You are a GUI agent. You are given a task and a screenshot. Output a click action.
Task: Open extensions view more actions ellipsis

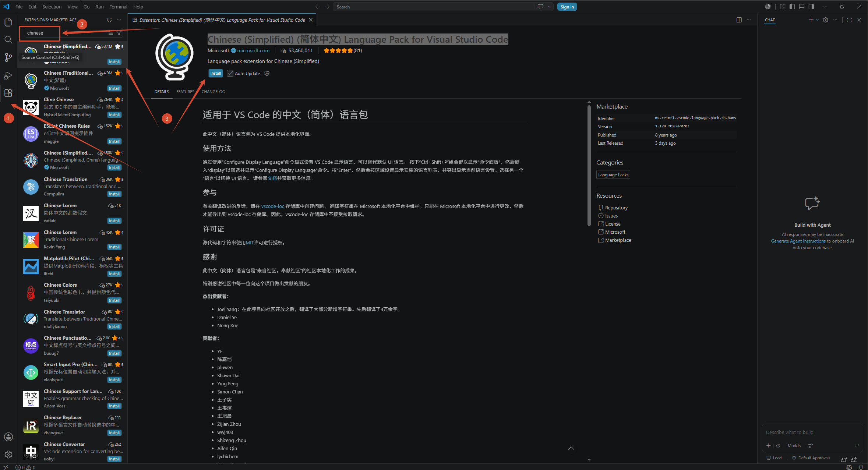click(x=119, y=20)
